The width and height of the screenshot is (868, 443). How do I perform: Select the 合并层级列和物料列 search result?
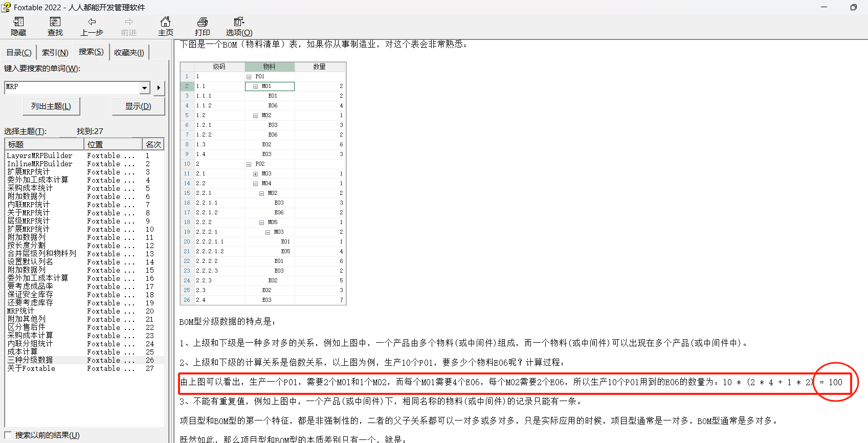[41, 254]
